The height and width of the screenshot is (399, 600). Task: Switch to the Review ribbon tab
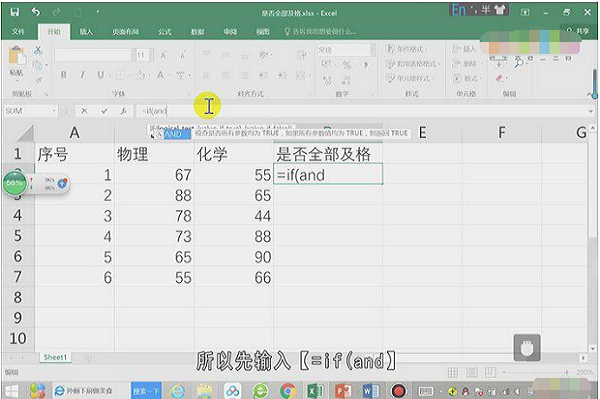pyautogui.click(x=230, y=32)
